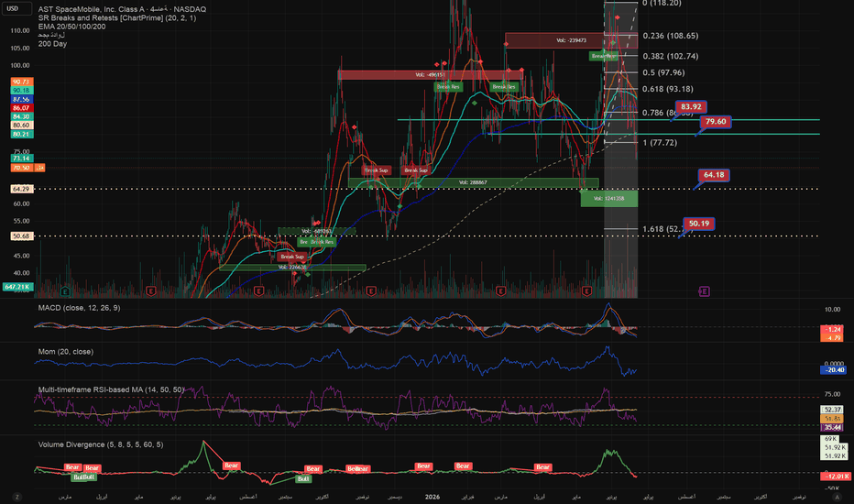854x504 pixels.
Task: Click the orange 90.73 price axis label
Action: 21,82
